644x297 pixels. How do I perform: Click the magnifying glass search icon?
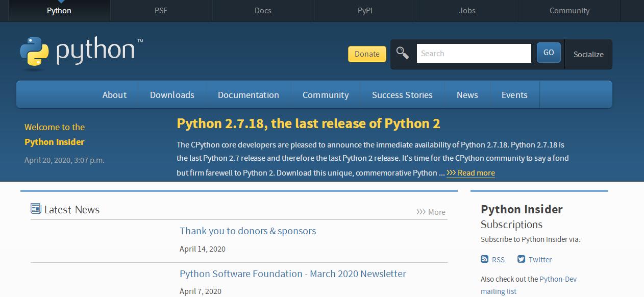pos(403,53)
